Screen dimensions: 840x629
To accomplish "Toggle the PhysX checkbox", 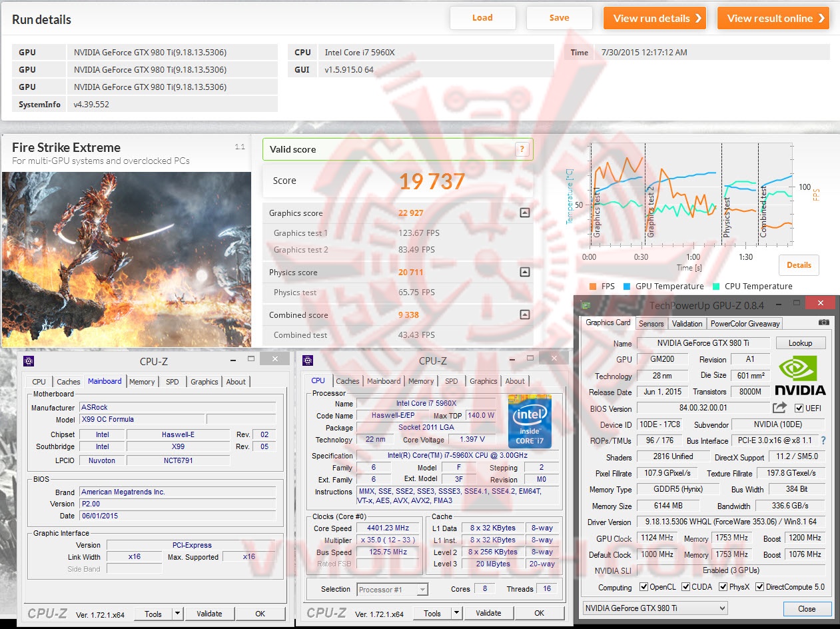I will click(x=723, y=587).
